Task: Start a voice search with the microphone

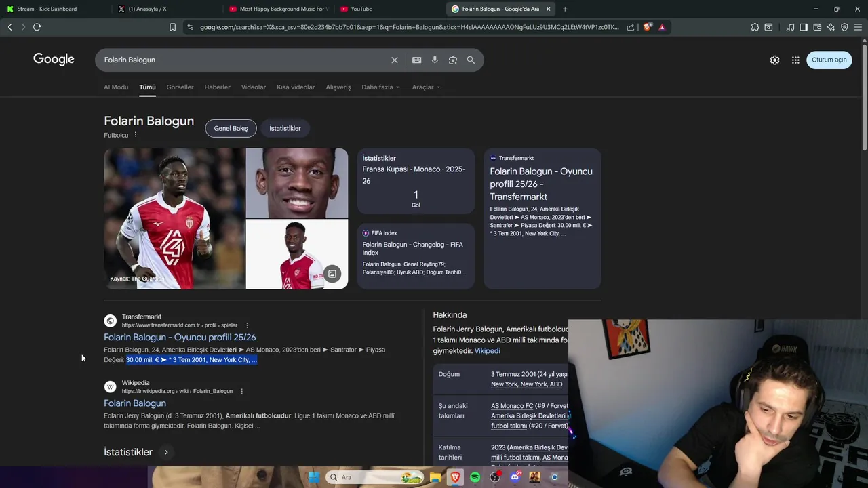Action: coord(435,60)
